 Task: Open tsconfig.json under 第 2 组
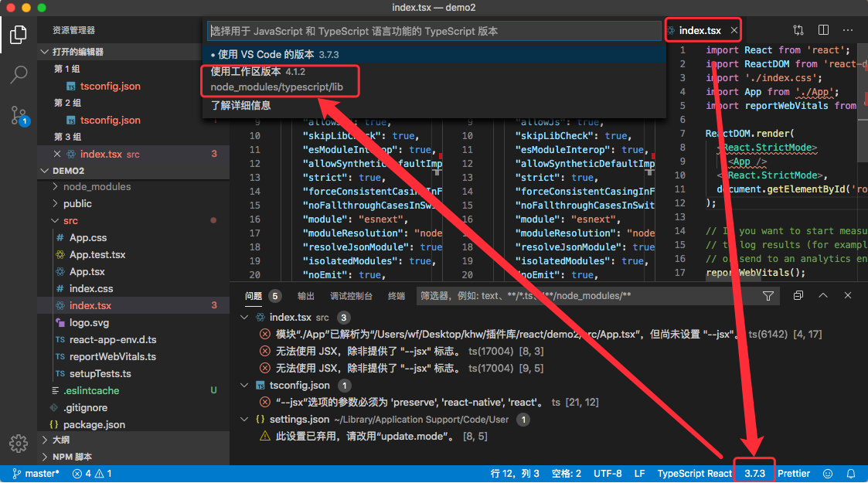pos(111,120)
